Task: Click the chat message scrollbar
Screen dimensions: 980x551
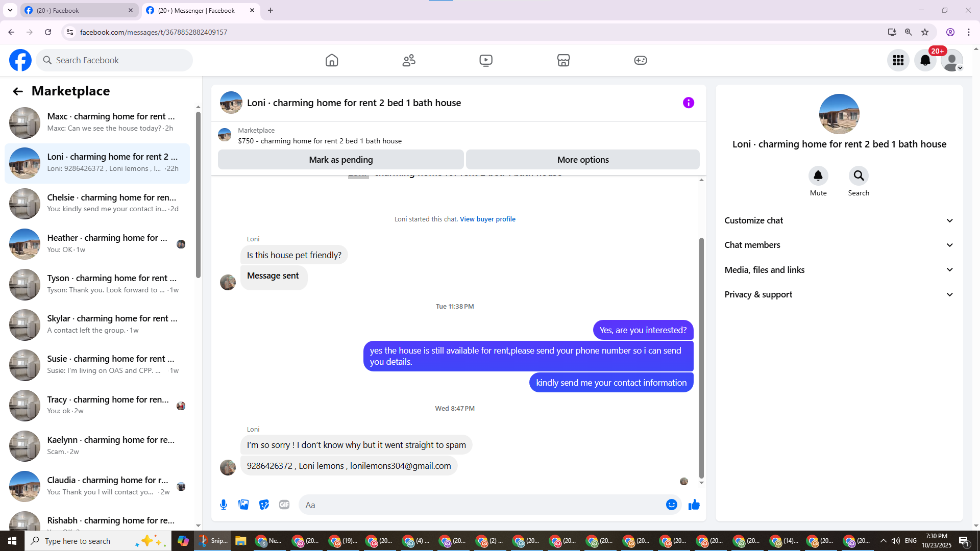Action: tap(701, 357)
